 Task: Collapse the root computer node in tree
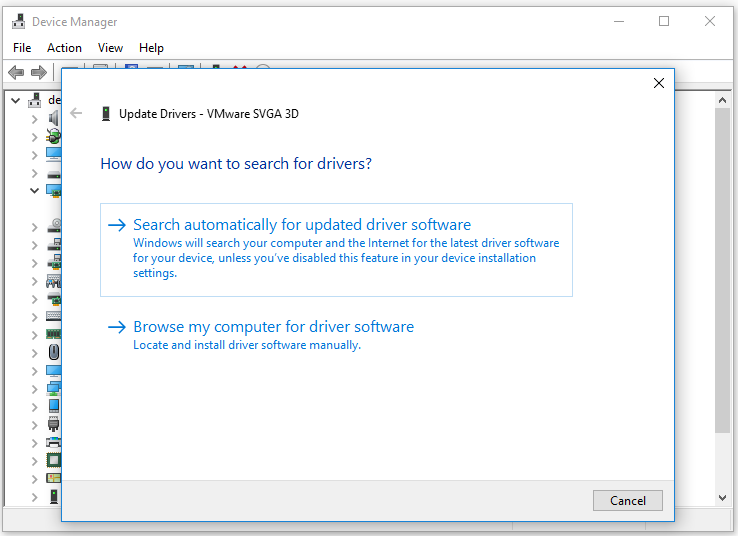16,100
